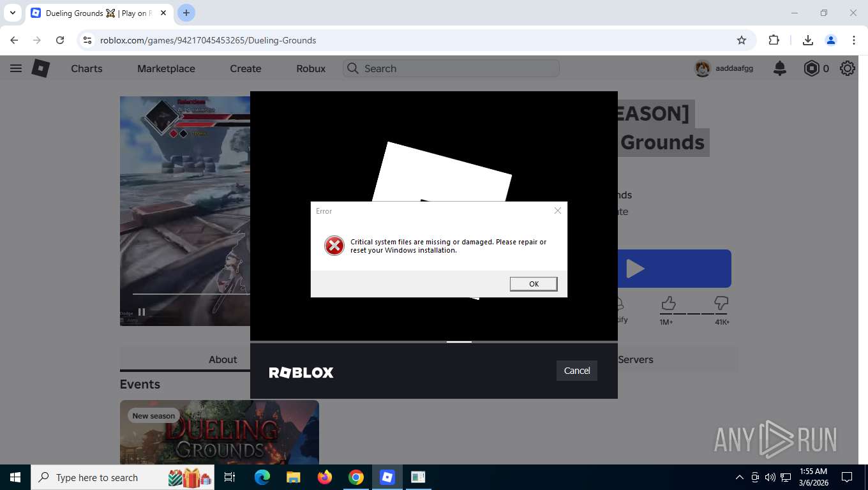Open a new Chrome tab
Viewport: 868px width, 490px height.
tap(186, 13)
